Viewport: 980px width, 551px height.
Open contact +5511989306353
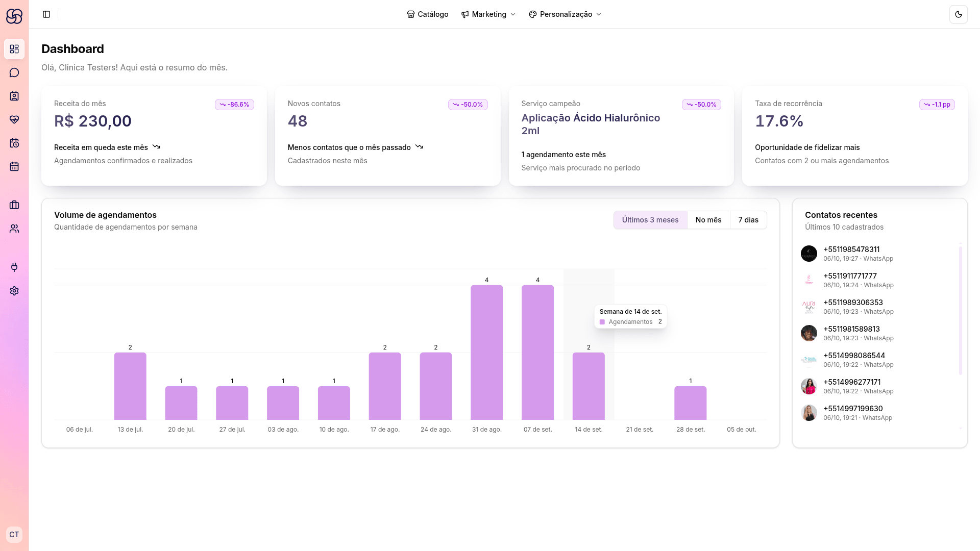878,307
